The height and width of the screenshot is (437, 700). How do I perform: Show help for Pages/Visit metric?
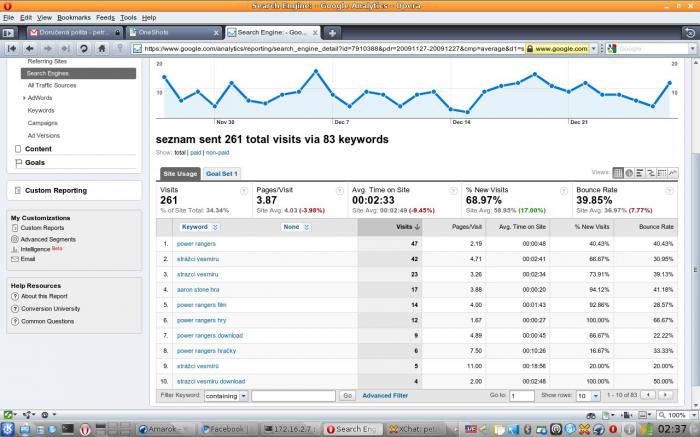click(x=340, y=191)
